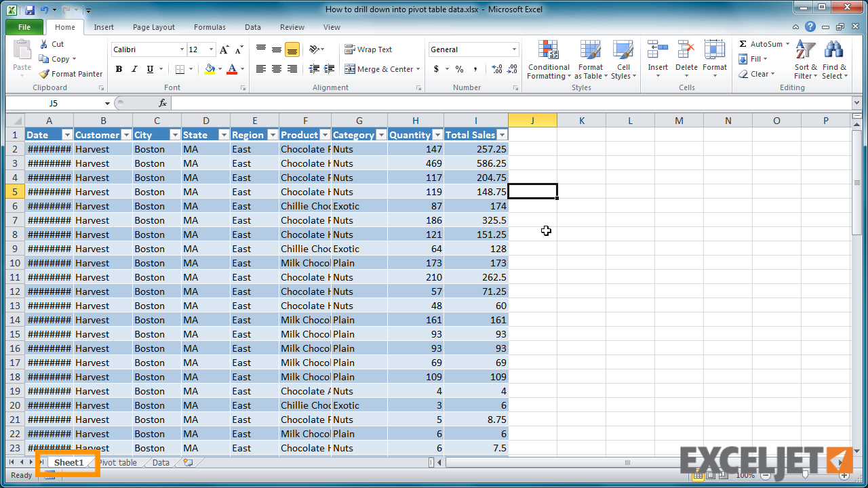Image resolution: width=868 pixels, height=488 pixels.
Task: Open the font size dropdown
Action: 210,49
